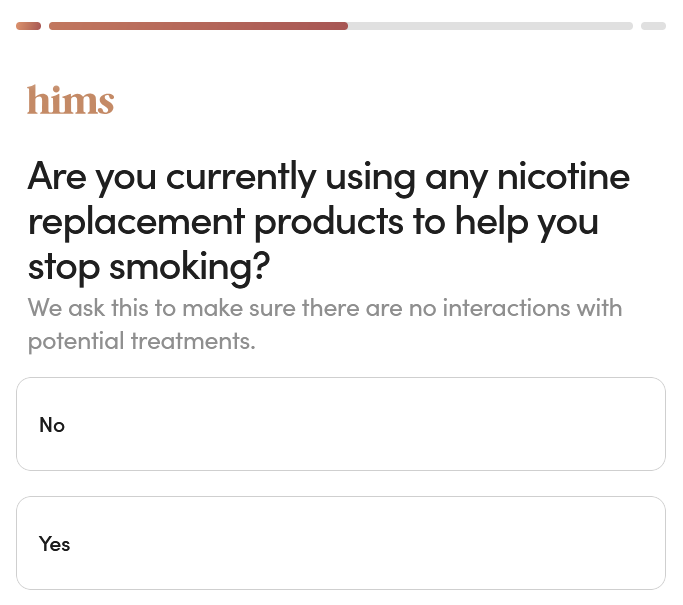Click the hims logo
The height and width of the screenshot is (605, 683).
[70, 100]
